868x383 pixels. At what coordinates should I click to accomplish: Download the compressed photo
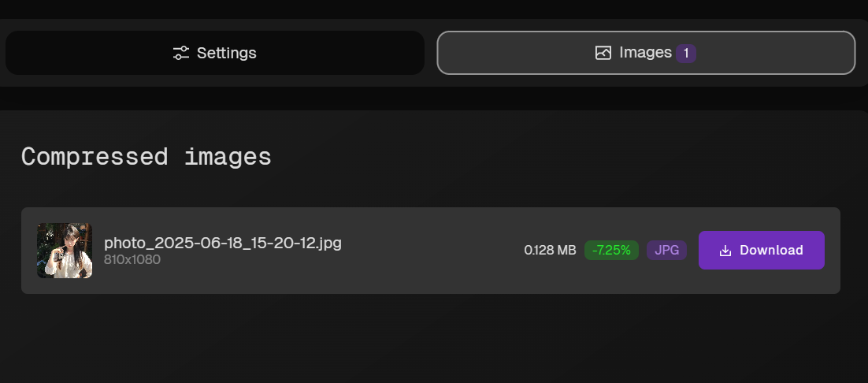point(761,250)
